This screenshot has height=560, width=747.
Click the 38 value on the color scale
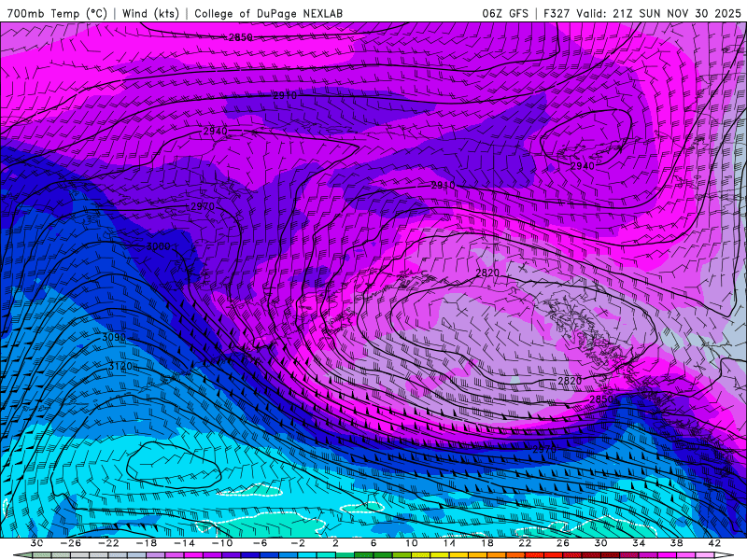pos(676,543)
